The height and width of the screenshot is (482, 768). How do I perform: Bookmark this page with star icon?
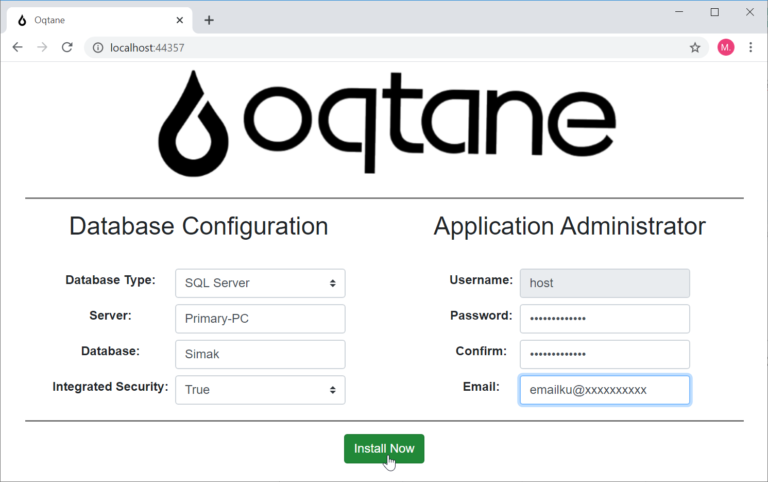tap(695, 48)
